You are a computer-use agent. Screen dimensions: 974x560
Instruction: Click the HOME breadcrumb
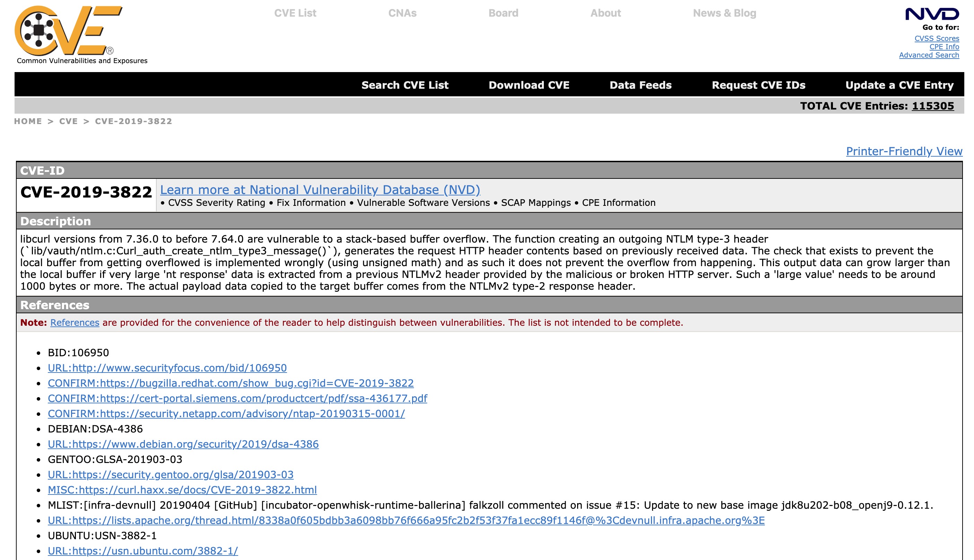(28, 121)
